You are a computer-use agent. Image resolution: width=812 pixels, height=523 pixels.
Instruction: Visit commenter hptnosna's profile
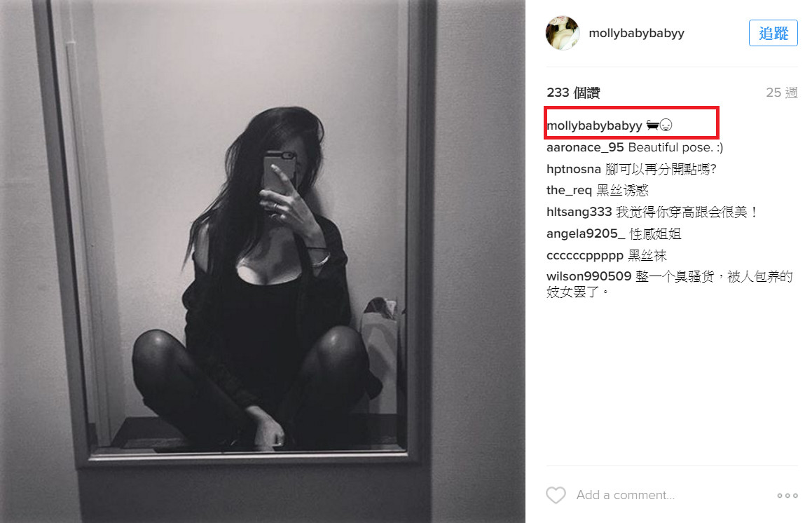(x=573, y=170)
